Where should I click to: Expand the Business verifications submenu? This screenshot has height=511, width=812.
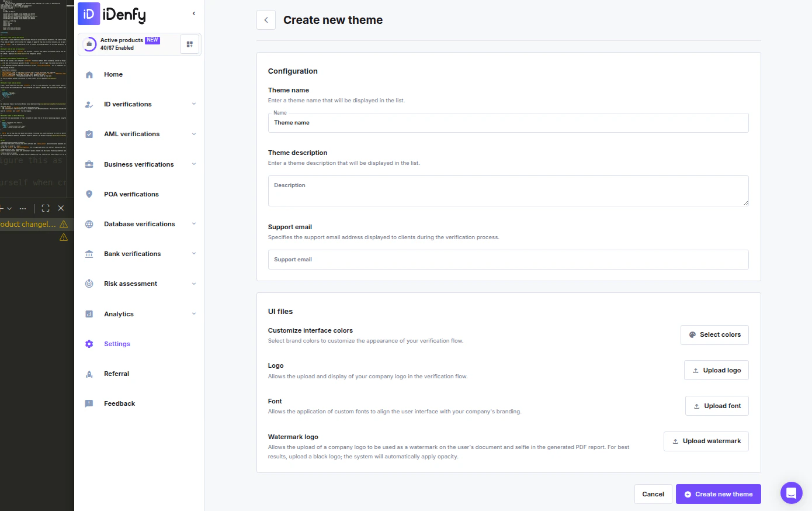(194, 164)
